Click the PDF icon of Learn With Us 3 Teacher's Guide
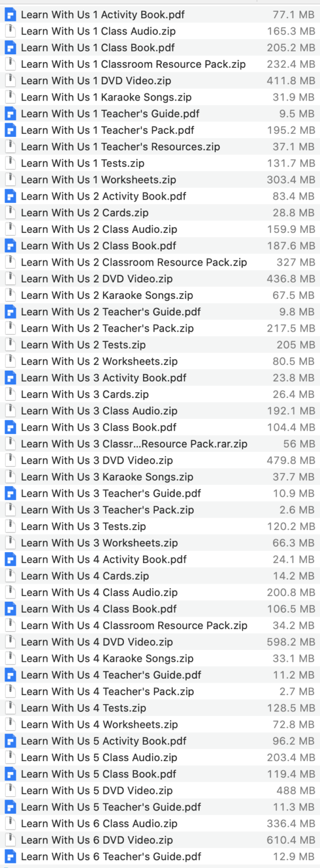Image resolution: width=320 pixels, height=868 pixels. pyautogui.click(x=10, y=493)
